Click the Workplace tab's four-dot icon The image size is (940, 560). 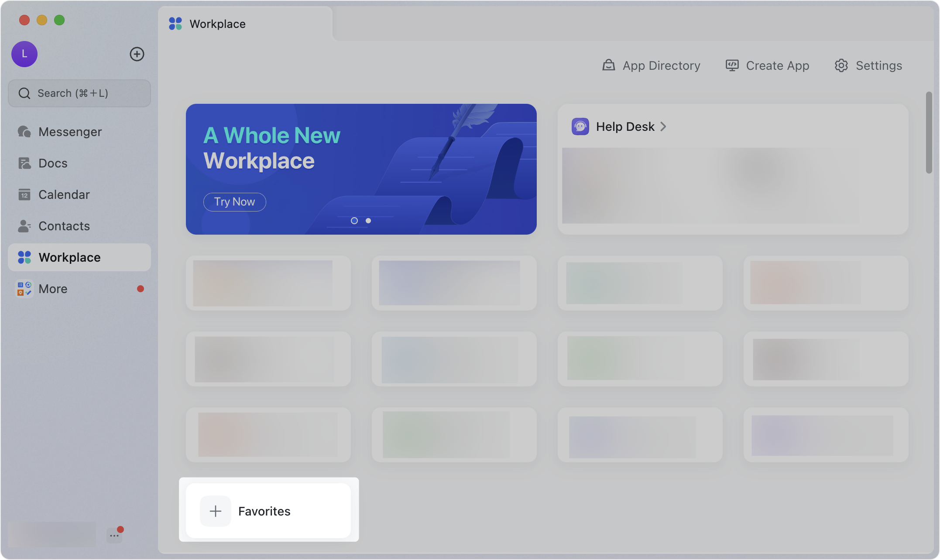(x=175, y=24)
